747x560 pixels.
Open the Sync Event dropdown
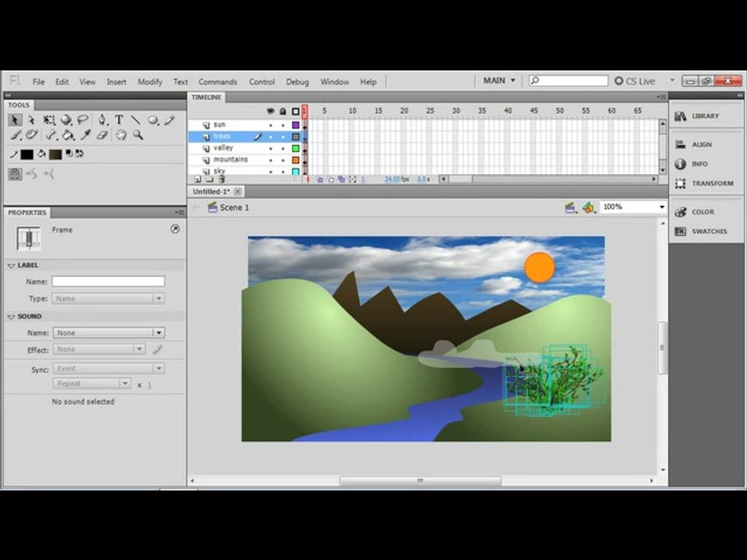tap(109, 369)
